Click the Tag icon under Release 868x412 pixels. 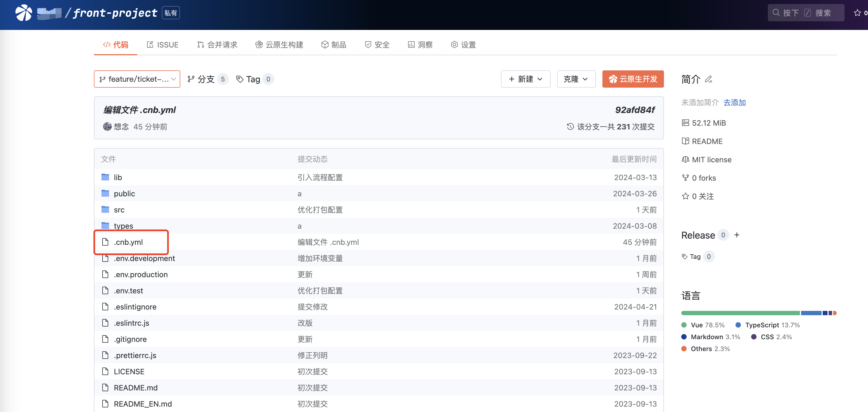pos(684,256)
